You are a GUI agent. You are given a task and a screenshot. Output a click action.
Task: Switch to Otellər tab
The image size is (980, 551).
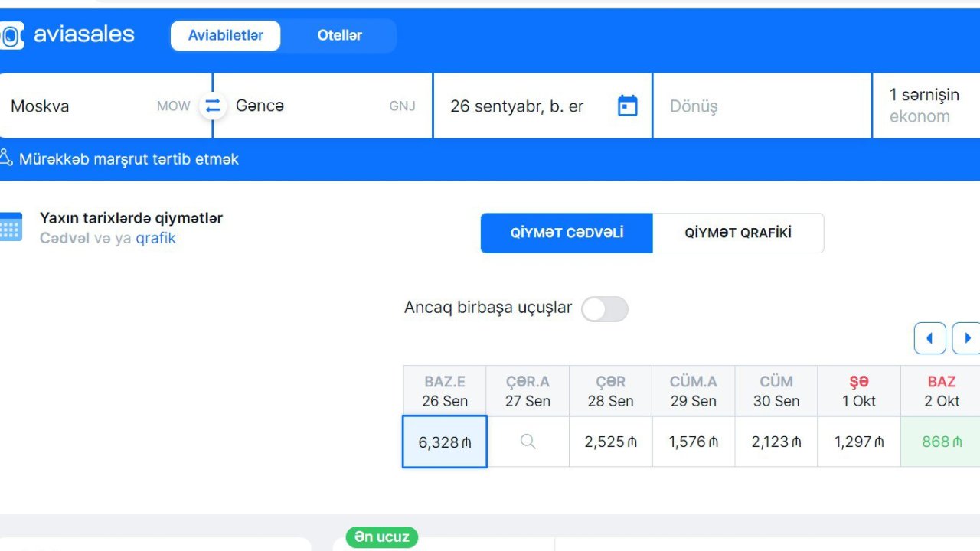tap(339, 36)
